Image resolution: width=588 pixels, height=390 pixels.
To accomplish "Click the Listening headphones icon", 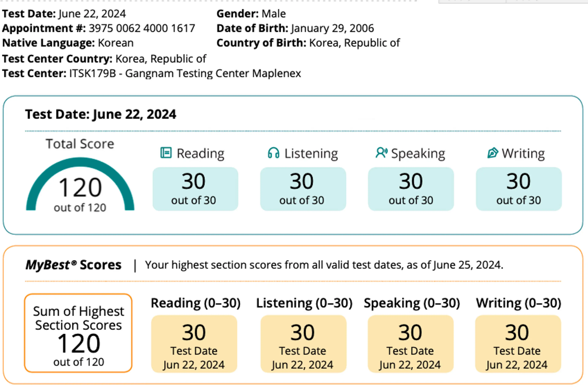I will coord(273,153).
